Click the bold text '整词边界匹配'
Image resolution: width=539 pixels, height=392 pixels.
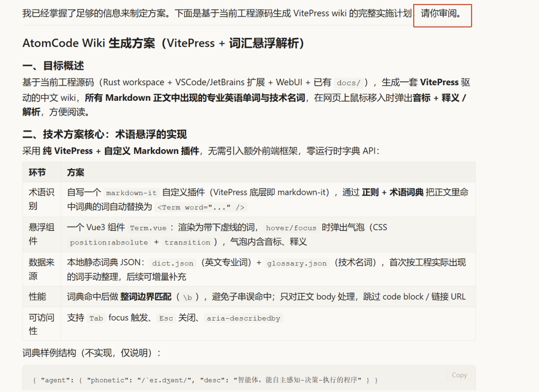(146, 297)
